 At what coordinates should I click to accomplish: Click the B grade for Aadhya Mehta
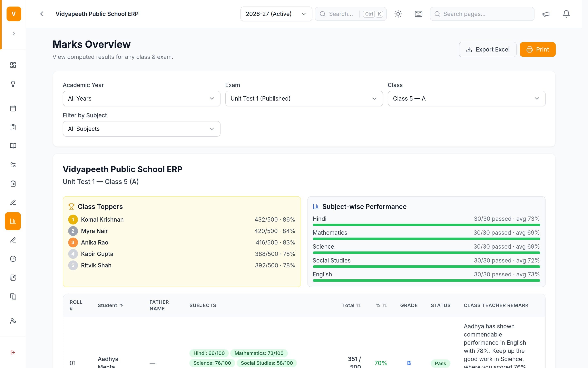(x=409, y=363)
